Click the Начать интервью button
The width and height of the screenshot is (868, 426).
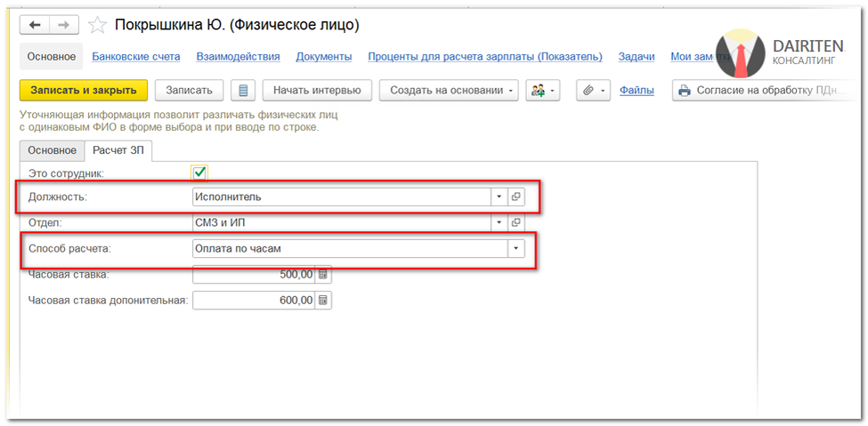click(317, 90)
